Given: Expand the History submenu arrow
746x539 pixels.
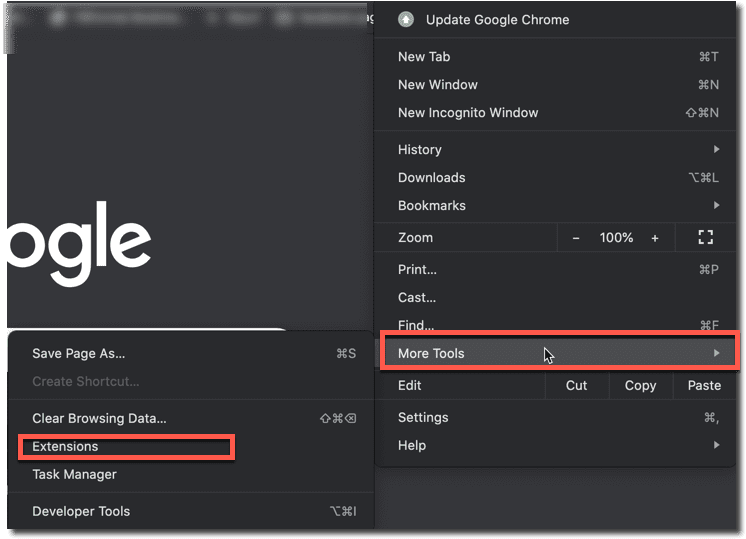Looking at the screenshot, I should point(716,149).
